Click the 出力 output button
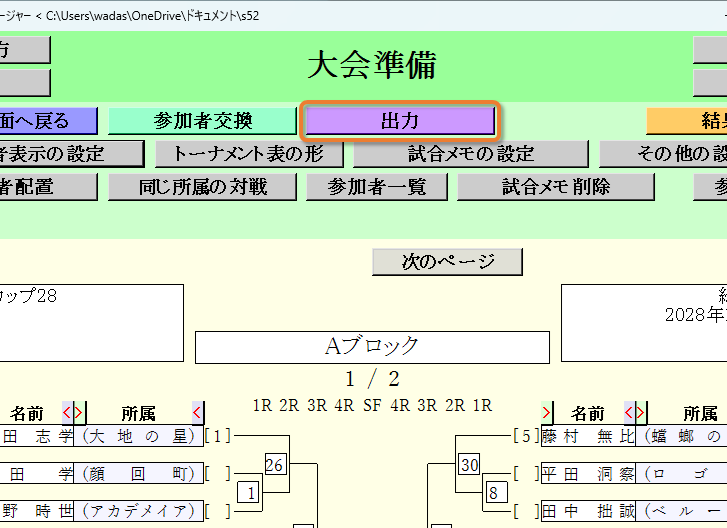Screen dimensions: 727x528 tap(400, 121)
